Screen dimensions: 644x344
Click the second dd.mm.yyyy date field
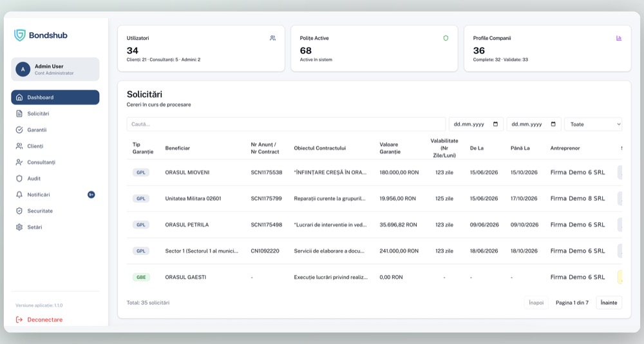tap(534, 124)
